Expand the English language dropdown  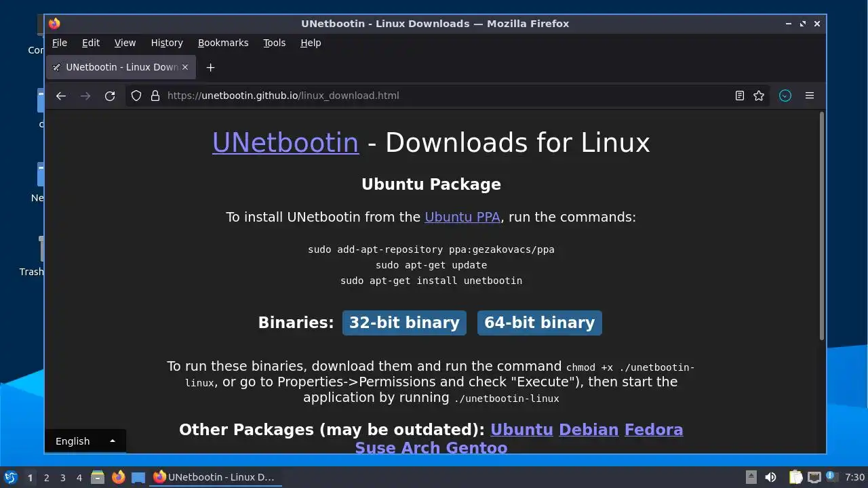point(85,441)
